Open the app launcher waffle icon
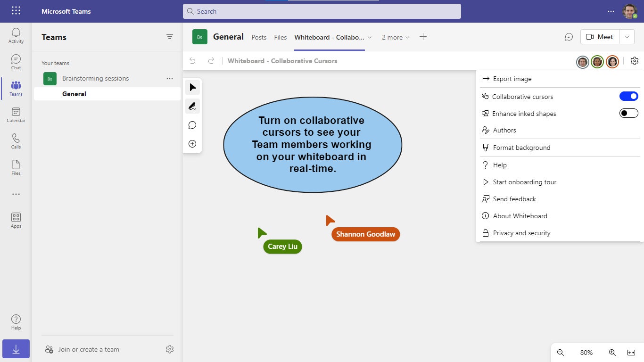The width and height of the screenshot is (644, 362). click(x=16, y=11)
